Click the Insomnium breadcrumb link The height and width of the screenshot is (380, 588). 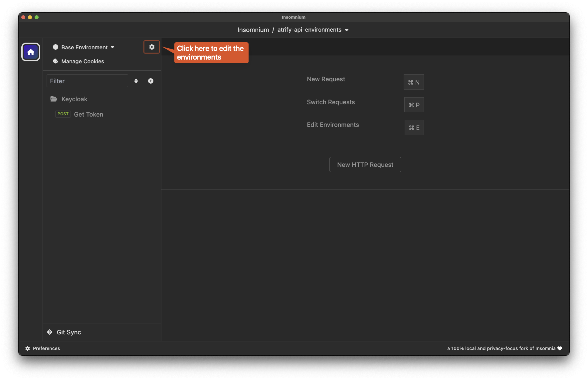click(x=253, y=30)
